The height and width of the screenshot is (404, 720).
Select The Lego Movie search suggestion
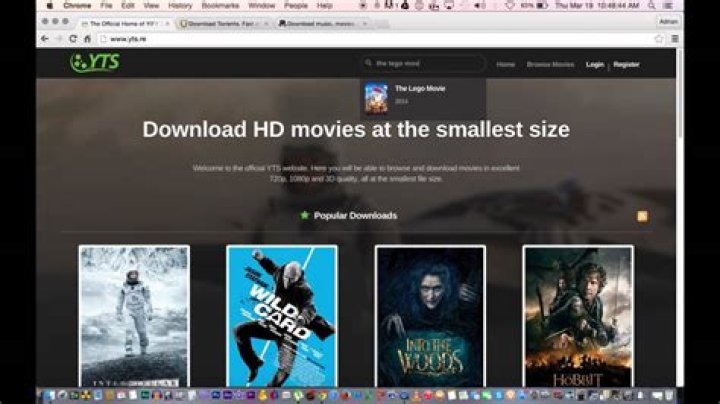tap(423, 98)
